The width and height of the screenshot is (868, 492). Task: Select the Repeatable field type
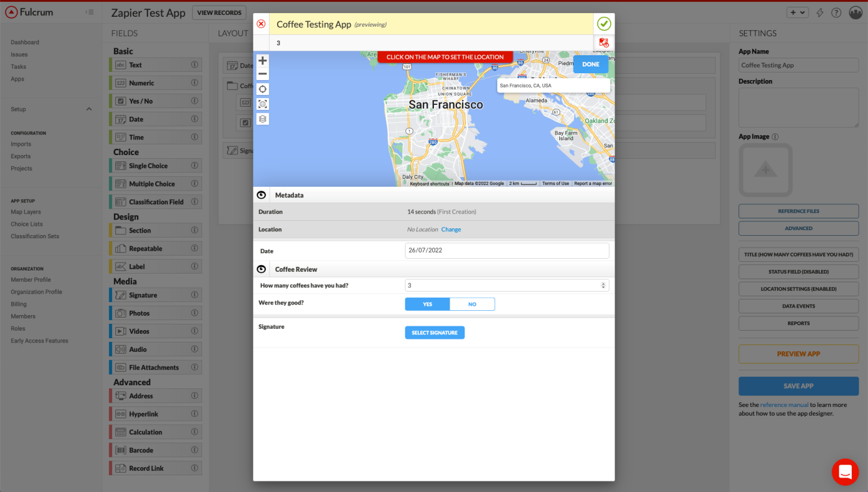point(156,248)
